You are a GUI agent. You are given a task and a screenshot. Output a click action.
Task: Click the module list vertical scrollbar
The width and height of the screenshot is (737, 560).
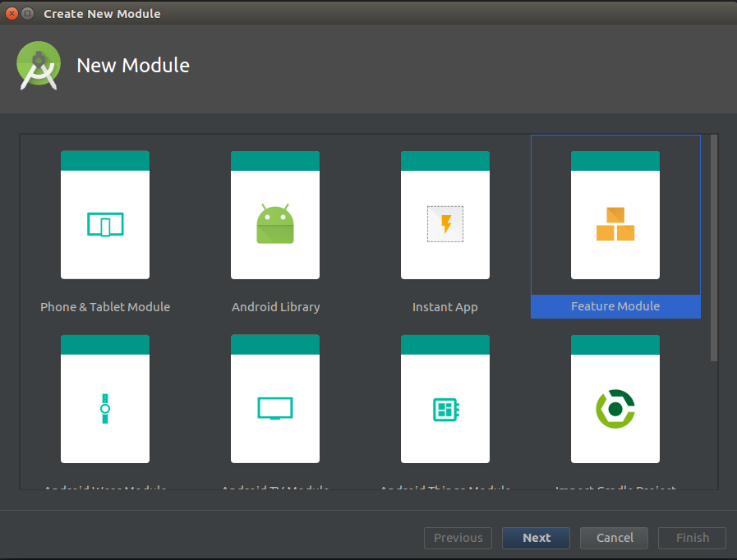pos(714,246)
